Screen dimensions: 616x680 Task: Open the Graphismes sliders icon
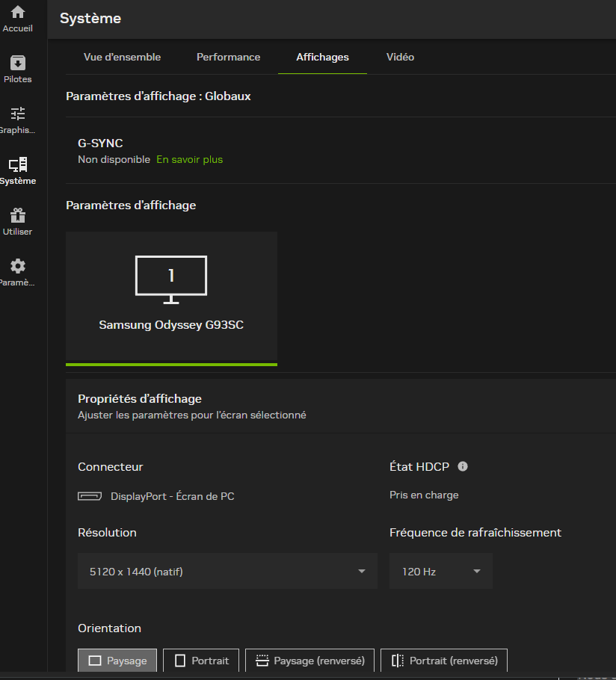(x=18, y=114)
